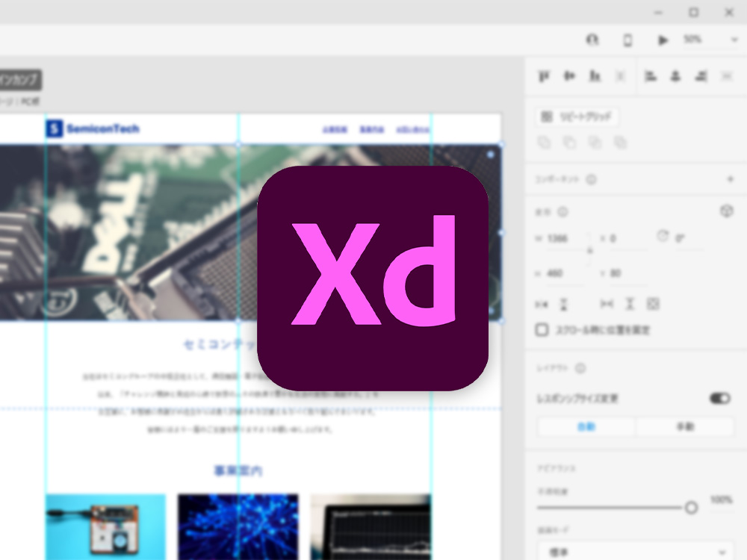Set fixed width constraint icon
Viewport: 747px width, 560px height.
[607, 304]
